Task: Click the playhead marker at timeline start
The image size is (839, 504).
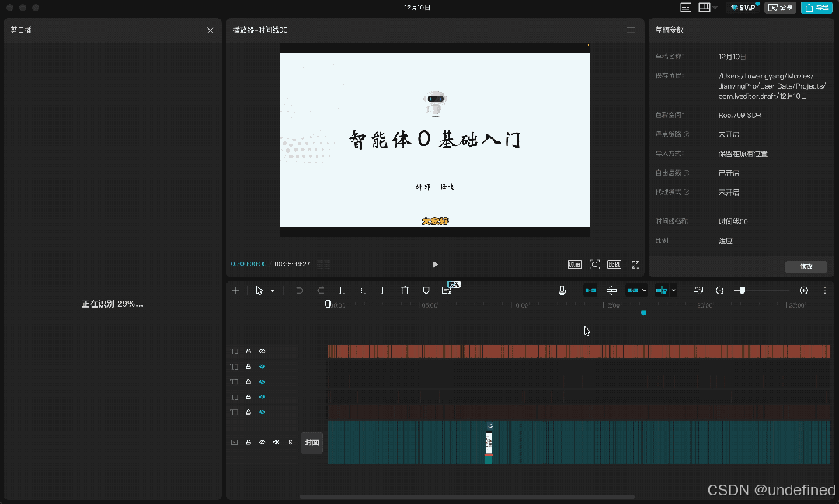Action: 328,304
